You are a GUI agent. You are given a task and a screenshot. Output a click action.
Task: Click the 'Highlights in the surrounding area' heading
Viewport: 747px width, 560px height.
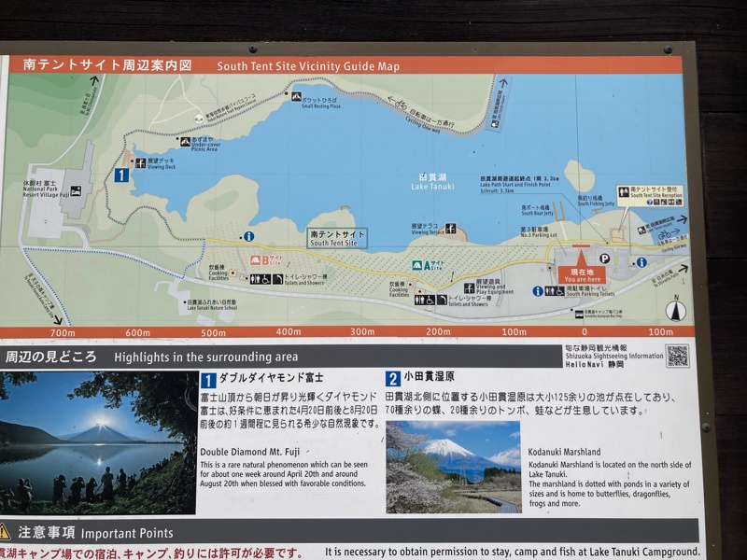(205, 357)
